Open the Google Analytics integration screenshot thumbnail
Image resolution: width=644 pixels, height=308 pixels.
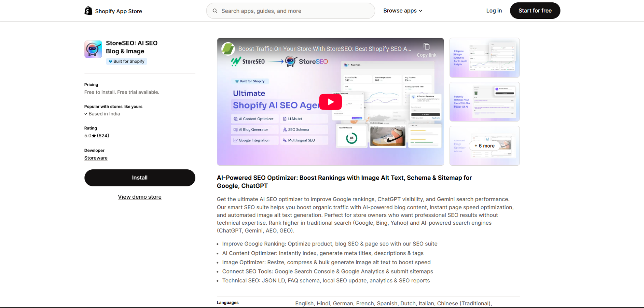(x=484, y=58)
